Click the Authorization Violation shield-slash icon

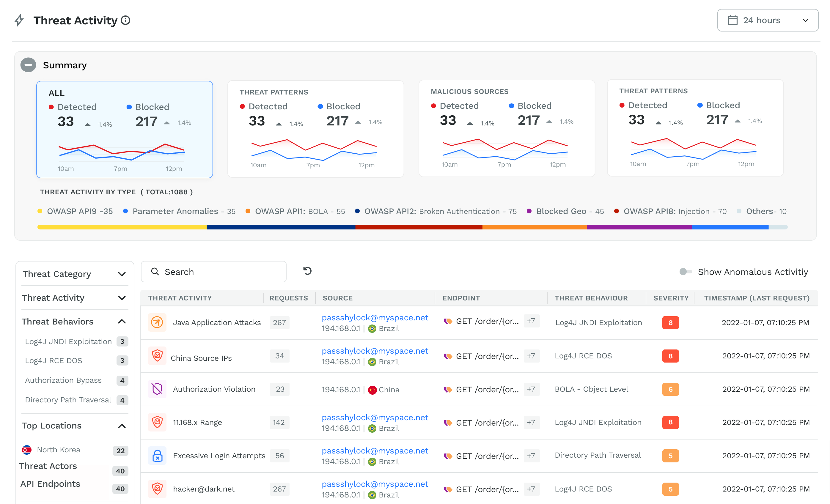click(x=157, y=389)
